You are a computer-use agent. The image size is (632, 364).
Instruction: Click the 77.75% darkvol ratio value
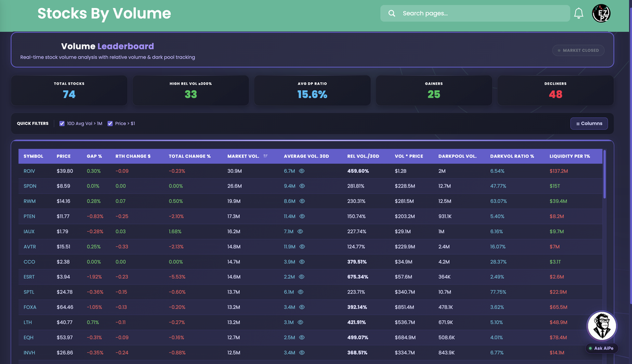click(x=498, y=292)
